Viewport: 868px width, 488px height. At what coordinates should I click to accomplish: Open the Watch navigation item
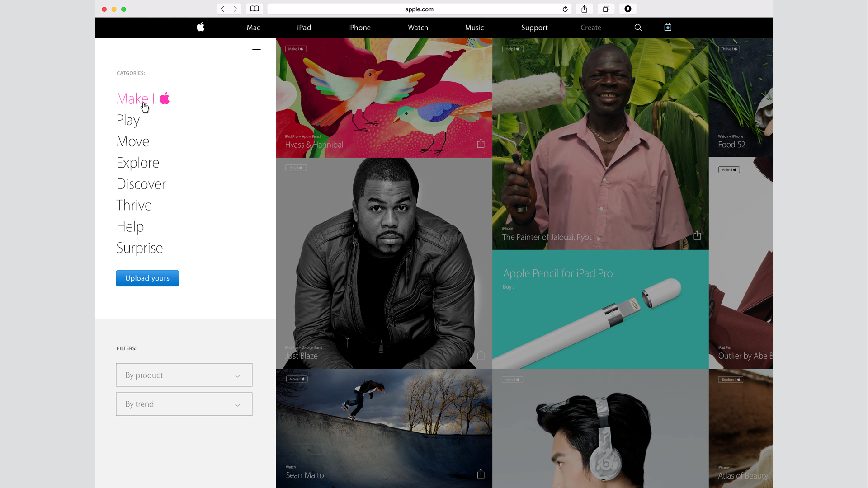pyautogui.click(x=418, y=28)
